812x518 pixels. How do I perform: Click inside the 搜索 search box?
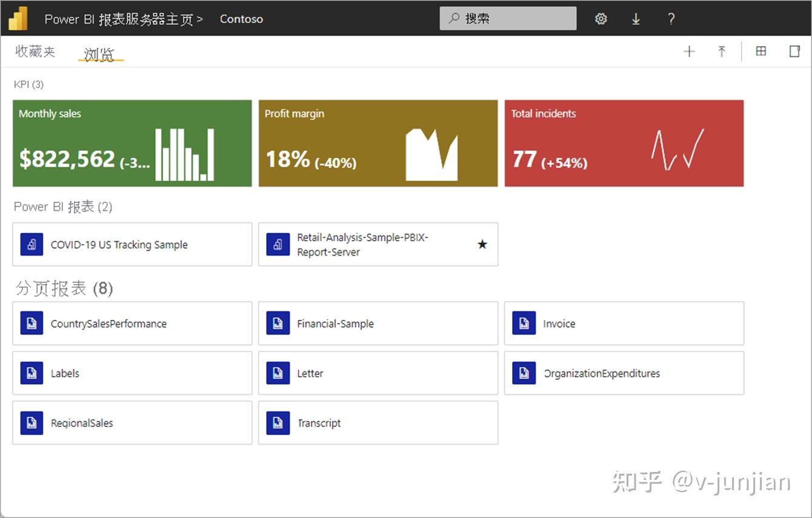pos(508,18)
